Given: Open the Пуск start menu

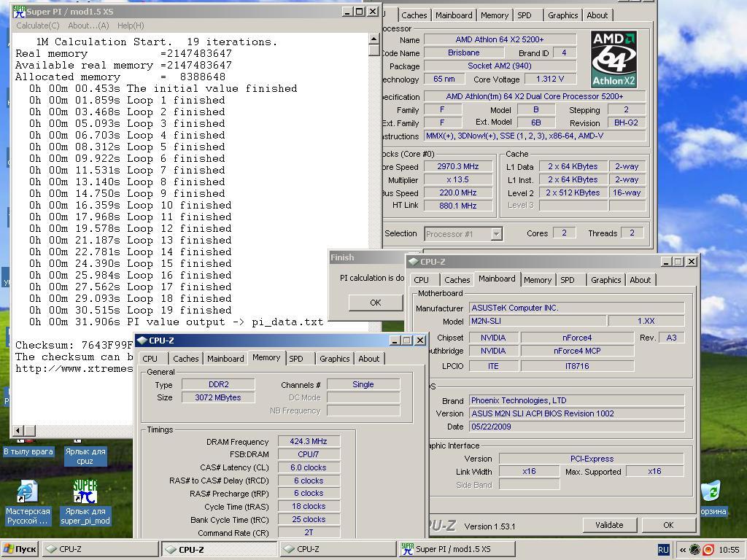Looking at the screenshot, I should (x=20, y=549).
